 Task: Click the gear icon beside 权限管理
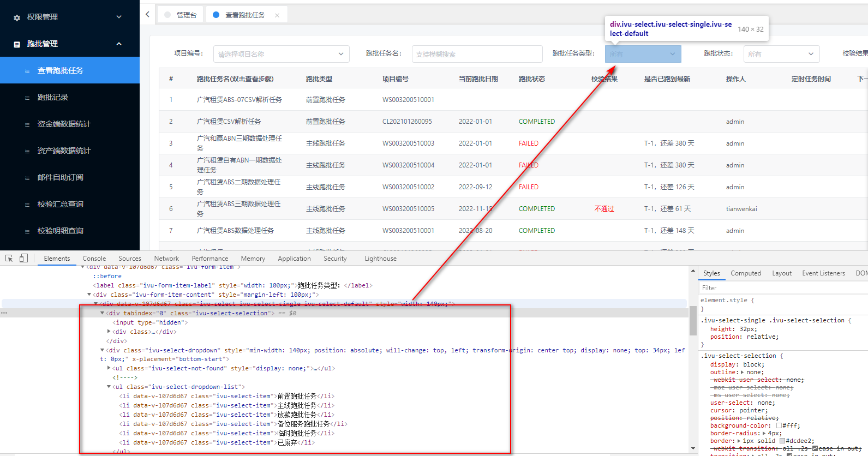point(17,17)
